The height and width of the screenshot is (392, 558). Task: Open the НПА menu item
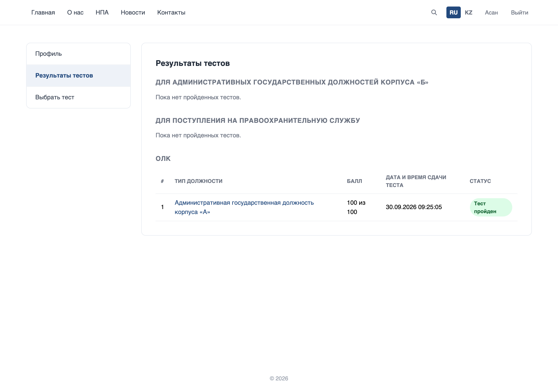[x=102, y=12]
